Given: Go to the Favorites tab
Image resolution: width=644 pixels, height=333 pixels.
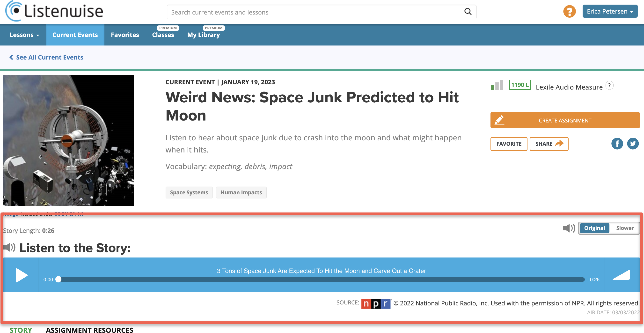Looking at the screenshot, I should pyautogui.click(x=125, y=35).
